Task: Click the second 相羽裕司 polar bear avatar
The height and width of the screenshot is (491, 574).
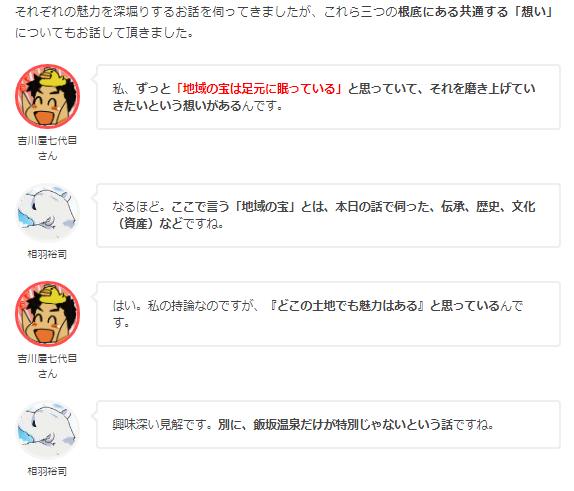Action: 47,430
